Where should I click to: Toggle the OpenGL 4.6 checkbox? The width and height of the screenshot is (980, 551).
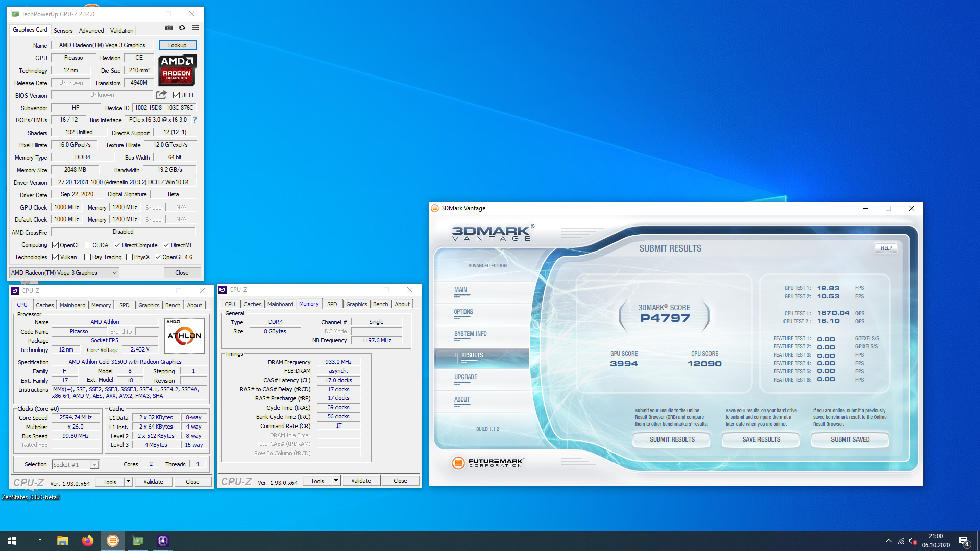click(158, 257)
